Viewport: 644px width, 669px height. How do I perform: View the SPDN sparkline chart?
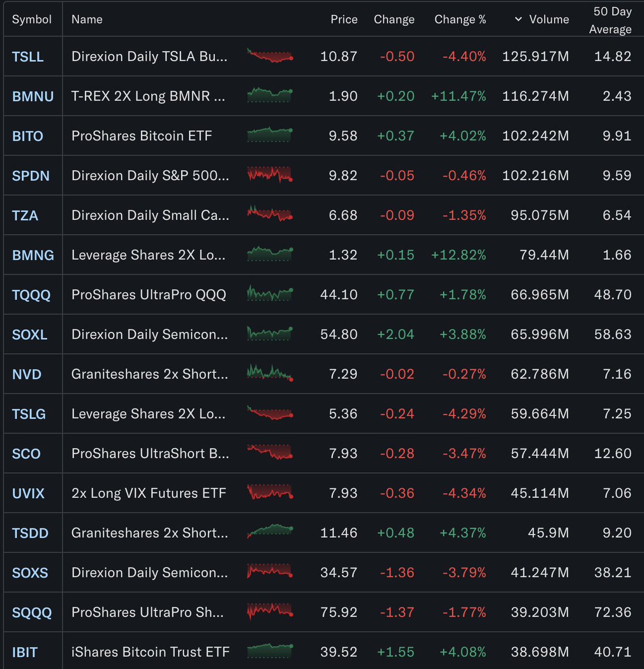[270, 175]
